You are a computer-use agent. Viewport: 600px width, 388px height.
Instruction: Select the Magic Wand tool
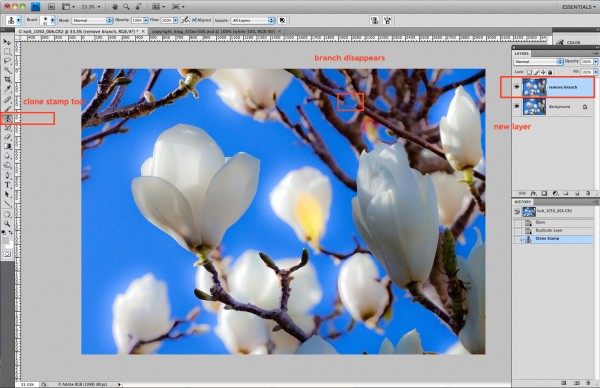[x=7, y=70]
